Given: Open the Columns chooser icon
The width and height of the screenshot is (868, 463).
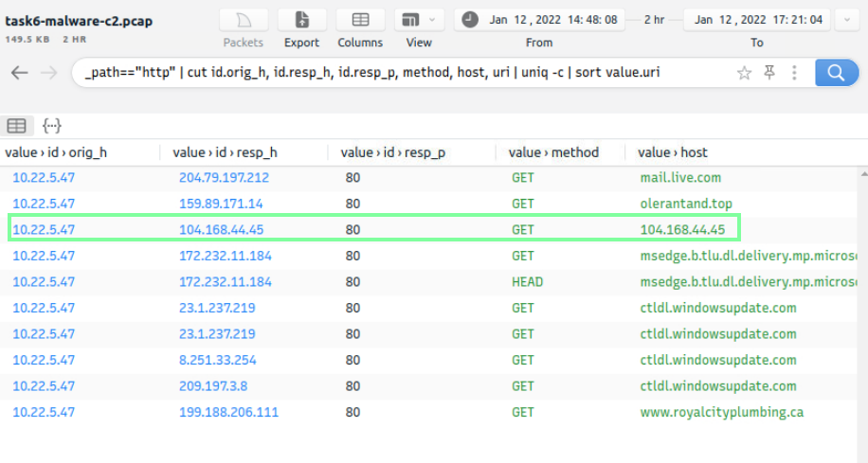Looking at the screenshot, I should point(360,21).
